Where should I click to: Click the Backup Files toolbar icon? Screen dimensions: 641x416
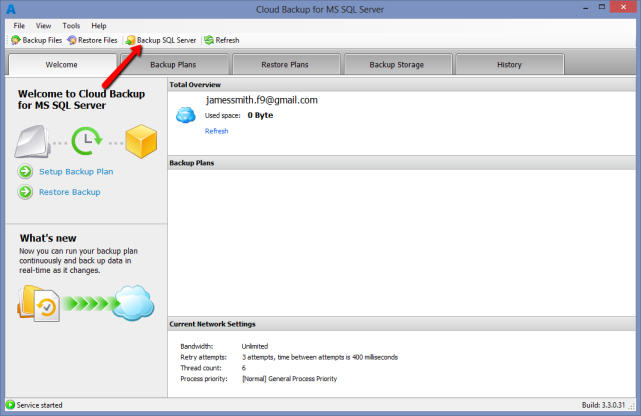[x=16, y=40]
